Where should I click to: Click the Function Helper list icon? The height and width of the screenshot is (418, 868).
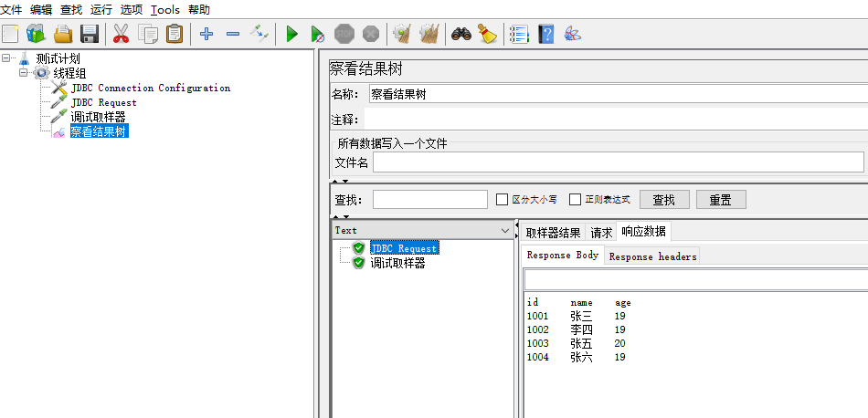coord(519,35)
